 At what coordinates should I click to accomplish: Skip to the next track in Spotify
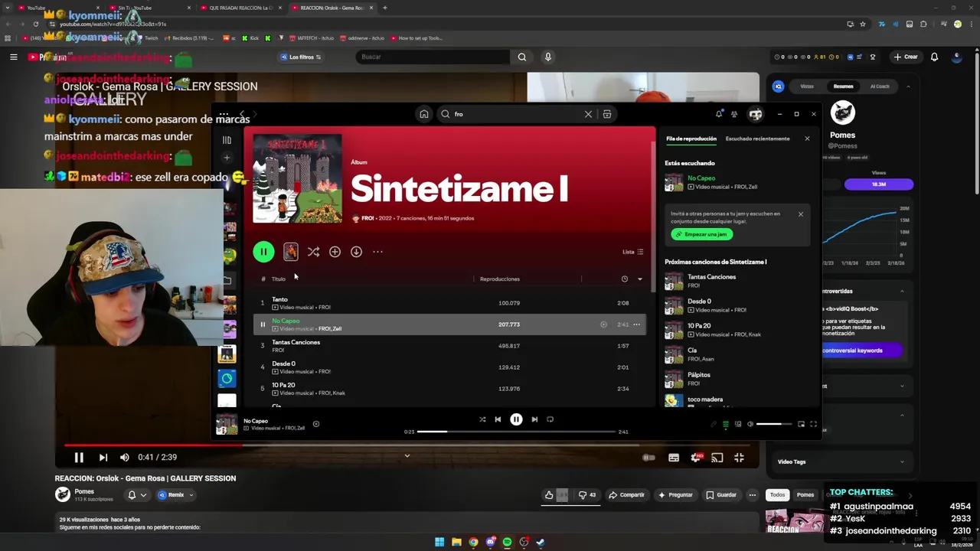[x=534, y=419]
